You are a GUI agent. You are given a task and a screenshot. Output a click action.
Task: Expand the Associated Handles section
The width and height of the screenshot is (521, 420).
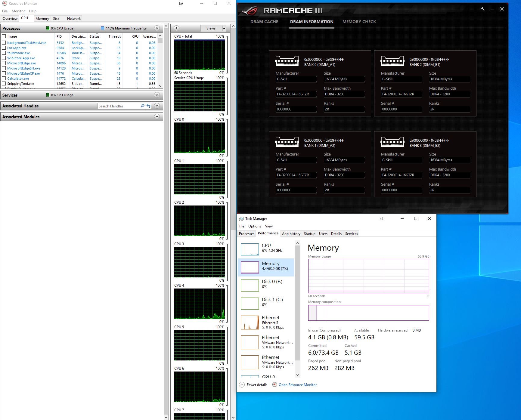pos(157,106)
